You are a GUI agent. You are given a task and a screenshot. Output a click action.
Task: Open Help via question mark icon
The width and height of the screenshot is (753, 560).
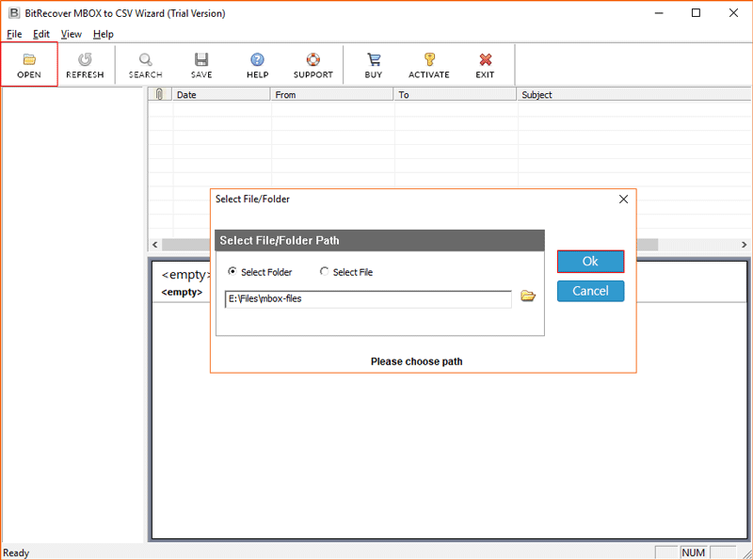[x=257, y=59]
